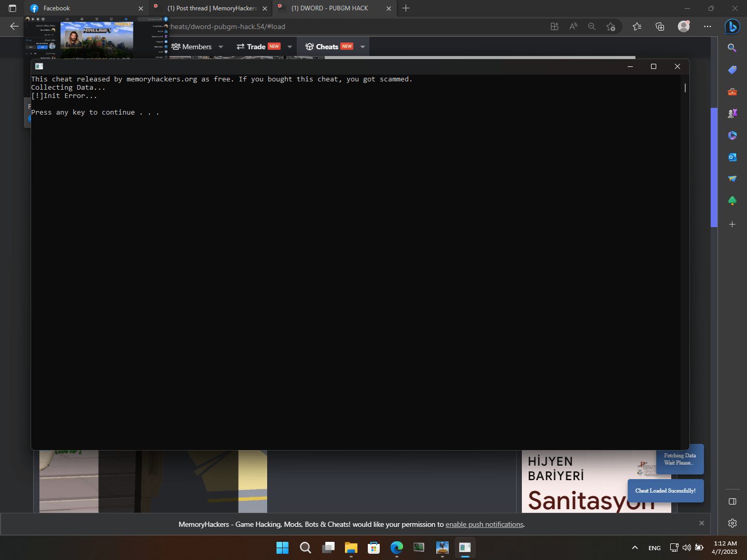
Task: Expand the Members dropdown arrow
Action: coord(220,47)
